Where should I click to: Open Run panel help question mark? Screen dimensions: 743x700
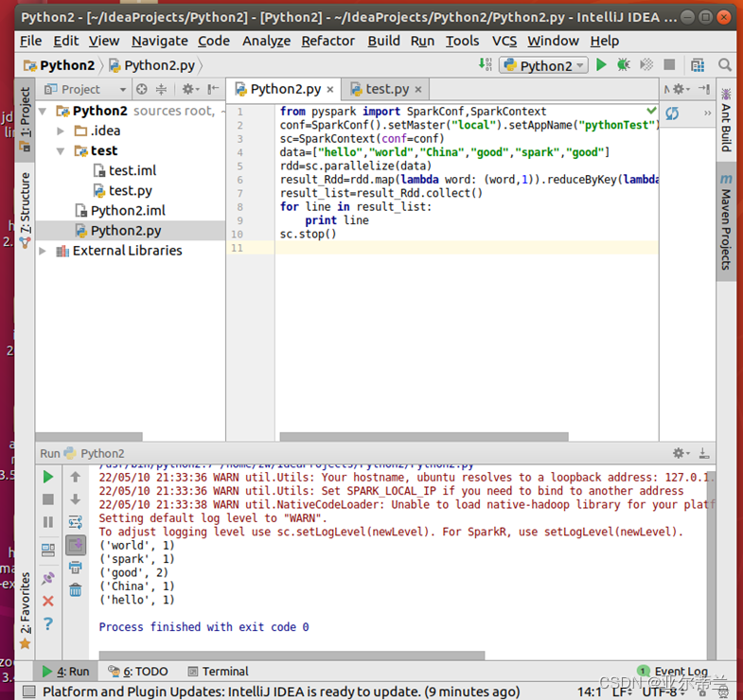tap(48, 623)
